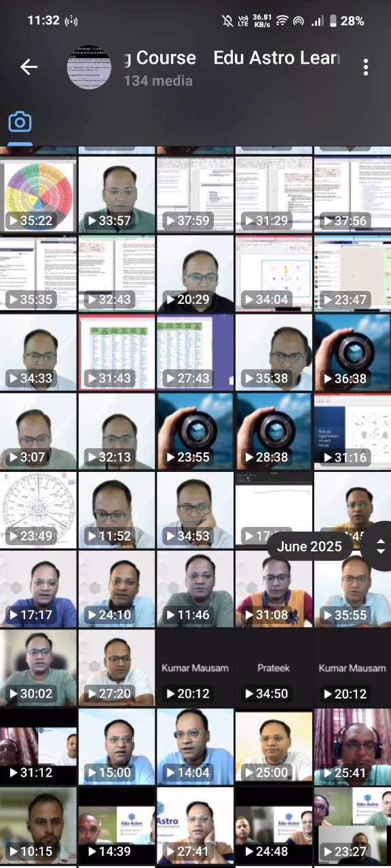This screenshot has height=868, width=391.
Task: Open the 14:04 video
Action: tap(195, 746)
